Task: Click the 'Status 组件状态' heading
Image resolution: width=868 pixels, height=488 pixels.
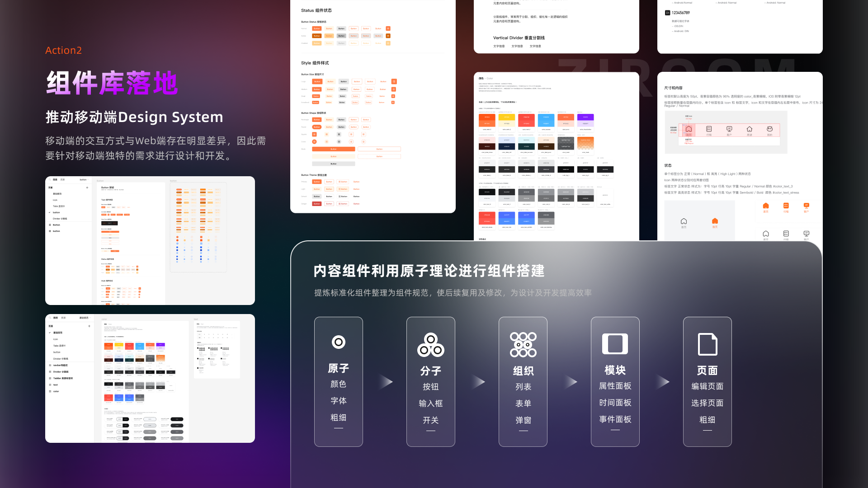Action: tap(316, 10)
